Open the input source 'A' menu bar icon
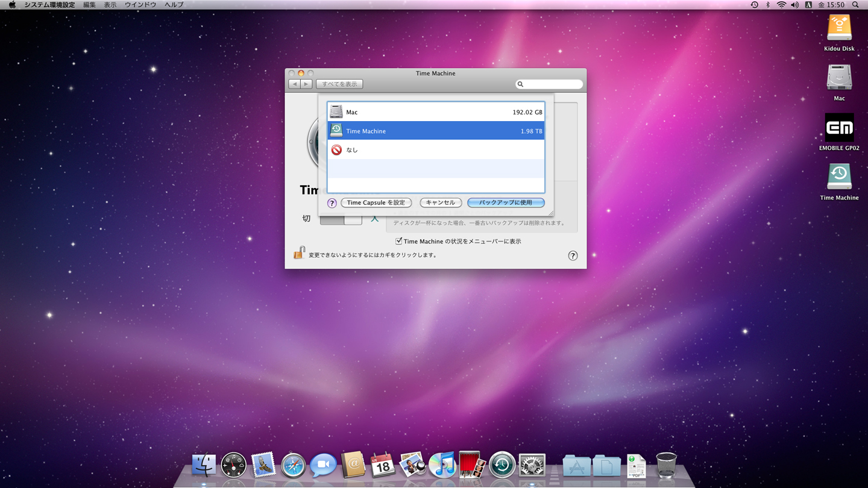868x488 pixels. tap(808, 5)
